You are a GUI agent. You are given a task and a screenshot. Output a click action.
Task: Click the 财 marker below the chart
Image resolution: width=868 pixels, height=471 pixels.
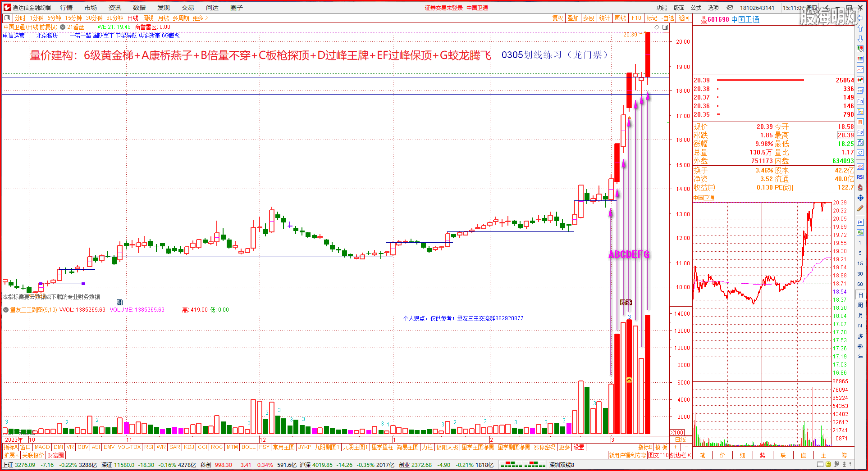pyautogui.click(x=119, y=302)
